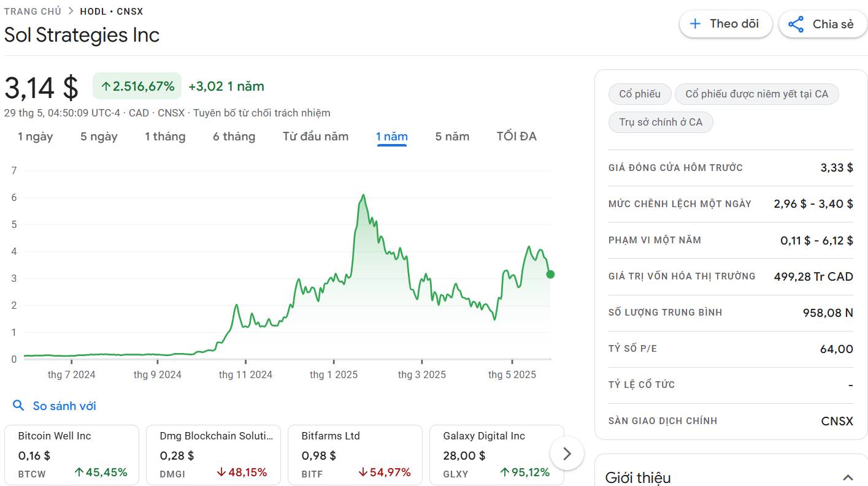Collapse the Giới thiệu section chevron
This screenshot has height=486, width=868.
[x=848, y=477]
